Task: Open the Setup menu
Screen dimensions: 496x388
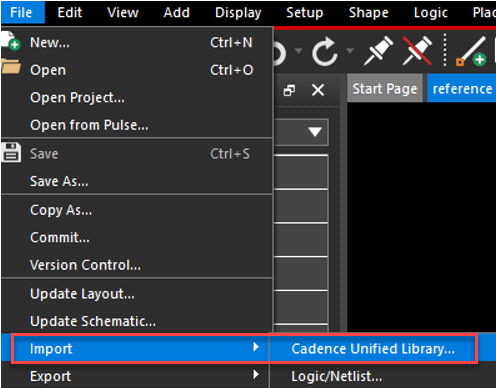Action: pyautogui.click(x=304, y=12)
